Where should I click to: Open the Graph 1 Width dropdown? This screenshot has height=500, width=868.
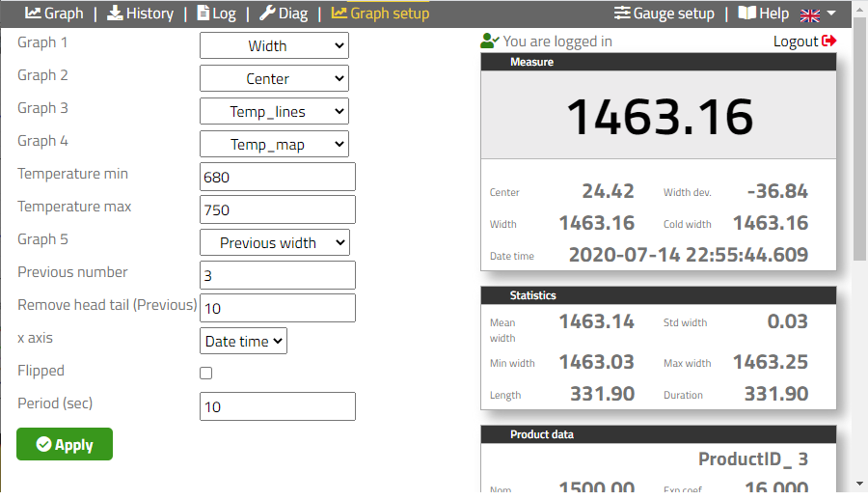click(x=274, y=45)
